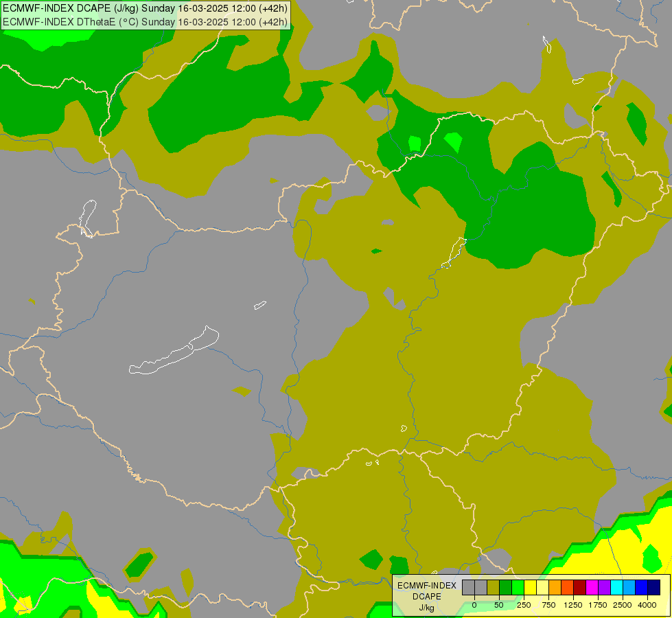672x618 pixels.
Task: Select the navy legend swatch
Action: pos(653,588)
